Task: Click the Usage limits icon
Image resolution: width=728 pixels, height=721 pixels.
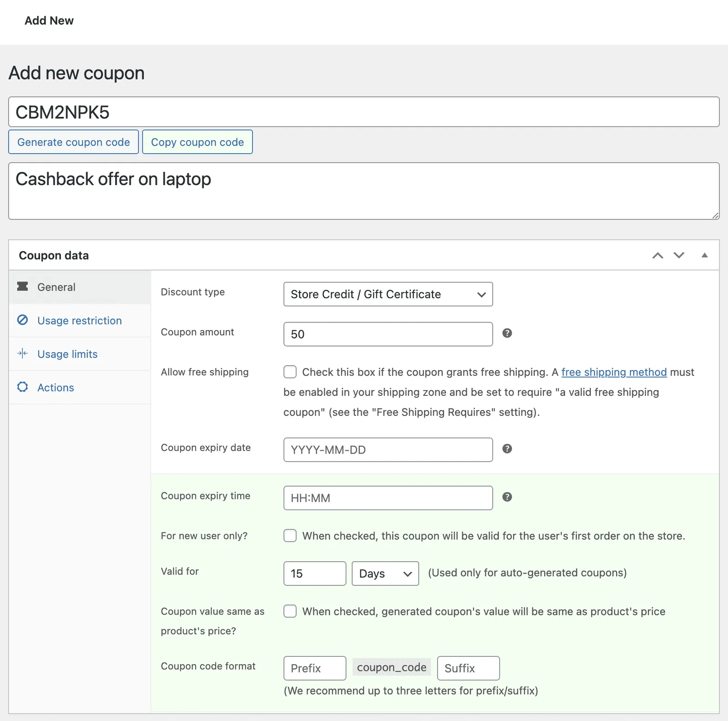Action: (x=22, y=353)
